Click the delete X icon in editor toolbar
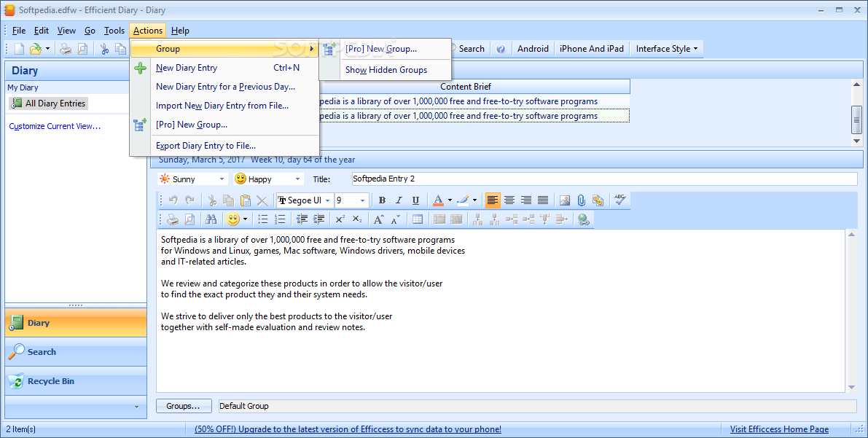 click(262, 200)
